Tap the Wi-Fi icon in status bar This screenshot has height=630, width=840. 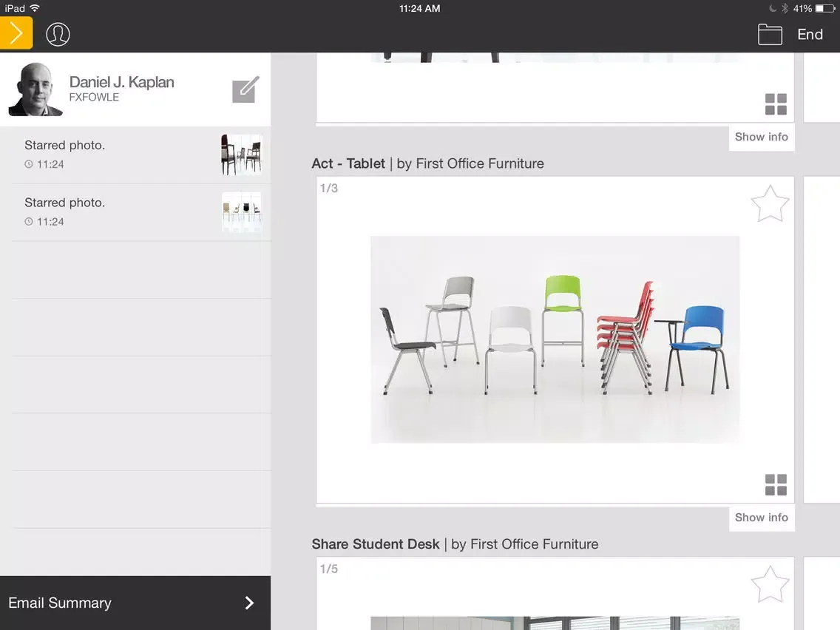click(35, 8)
